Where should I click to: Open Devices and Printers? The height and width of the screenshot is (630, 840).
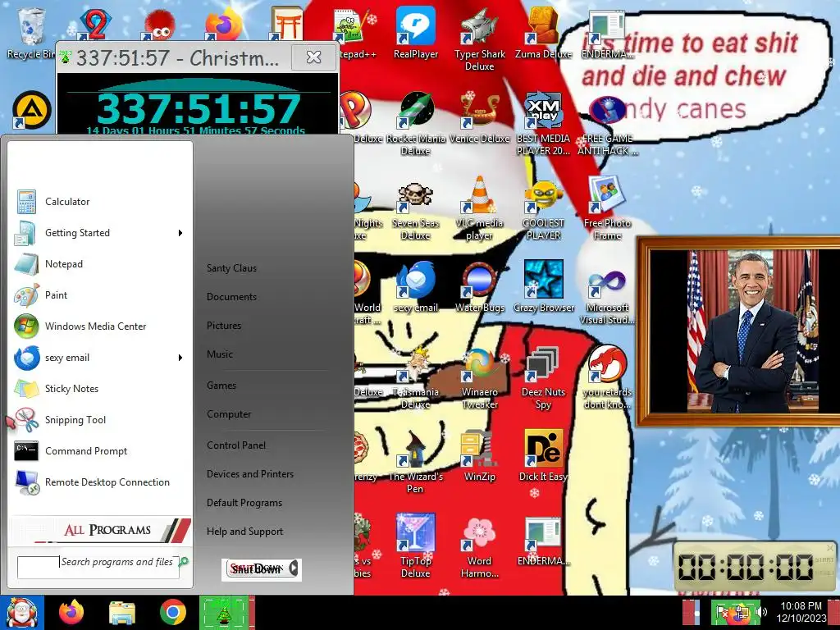[250, 474]
